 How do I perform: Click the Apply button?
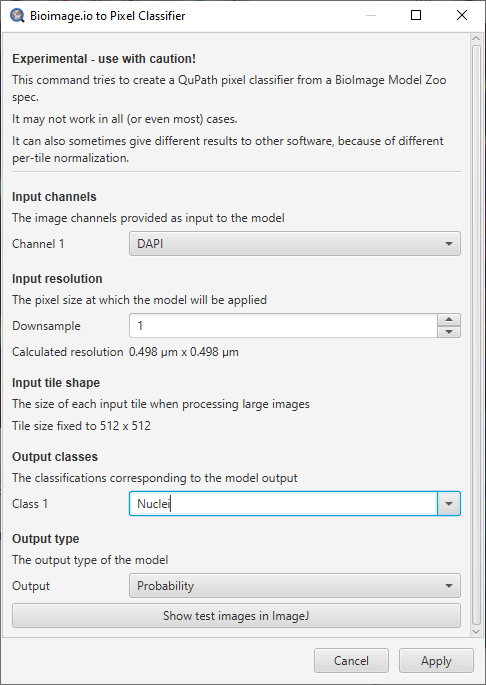pyautogui.click(x=436, y=661)
